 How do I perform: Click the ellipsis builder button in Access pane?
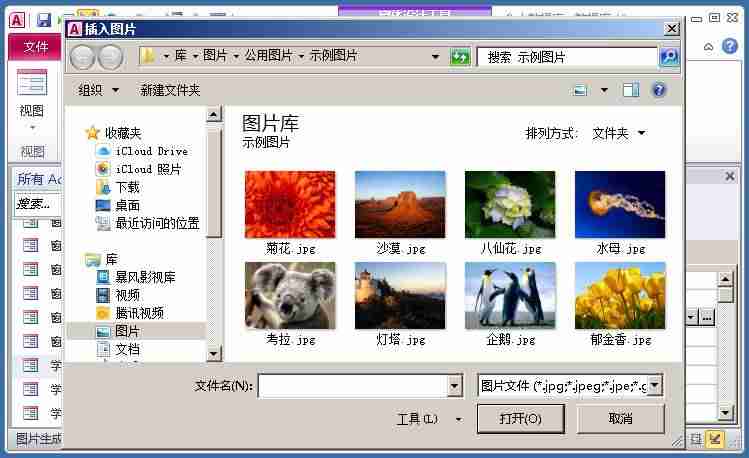[x=707, y=317]
